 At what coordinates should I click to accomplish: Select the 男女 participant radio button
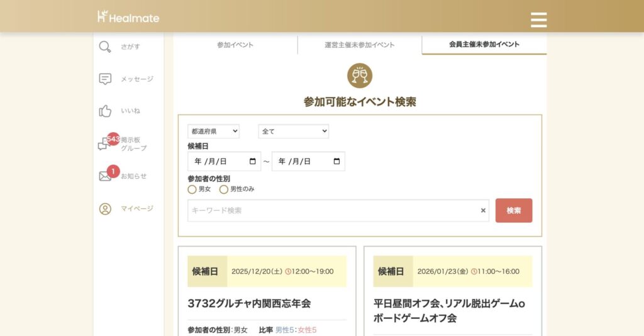coord(192,189)
